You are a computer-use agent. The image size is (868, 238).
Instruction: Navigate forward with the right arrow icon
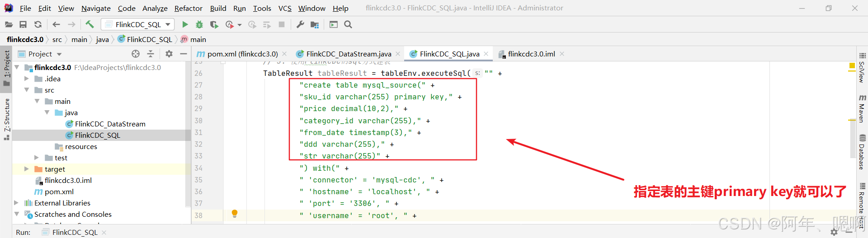[71, 24]
